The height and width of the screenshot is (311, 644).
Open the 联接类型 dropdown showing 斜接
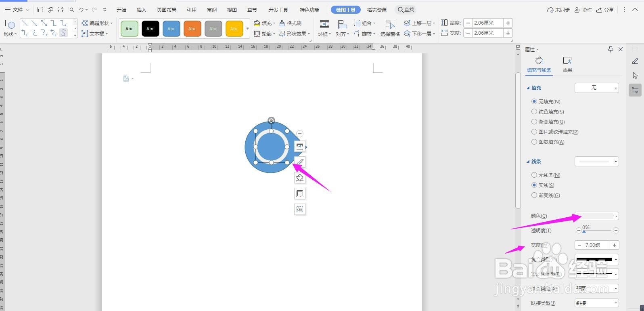tap(596, 303)
